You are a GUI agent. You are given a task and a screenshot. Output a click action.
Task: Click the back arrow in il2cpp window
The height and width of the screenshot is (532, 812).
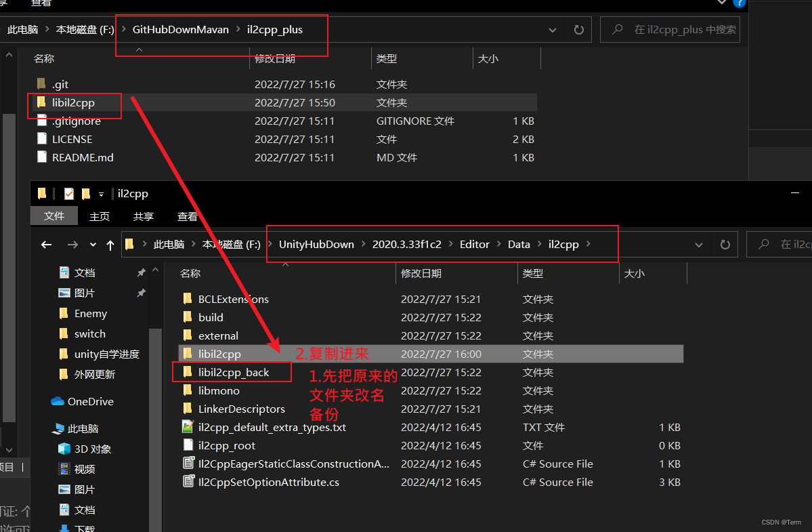pyautogui.click(x=46, y=245)
